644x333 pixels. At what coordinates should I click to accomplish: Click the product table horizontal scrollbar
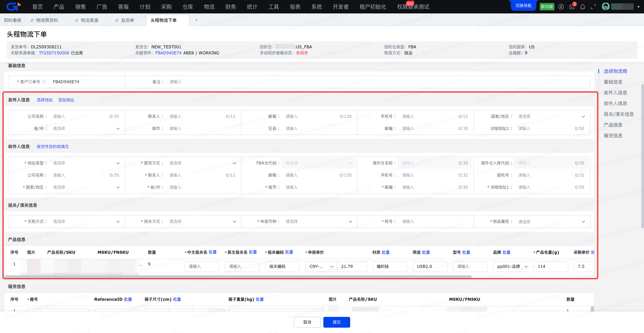click(x=238, y=277)
